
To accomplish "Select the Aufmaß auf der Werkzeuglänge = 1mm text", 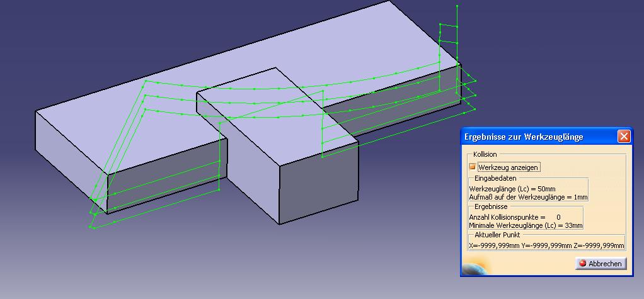I will [528, 197].
